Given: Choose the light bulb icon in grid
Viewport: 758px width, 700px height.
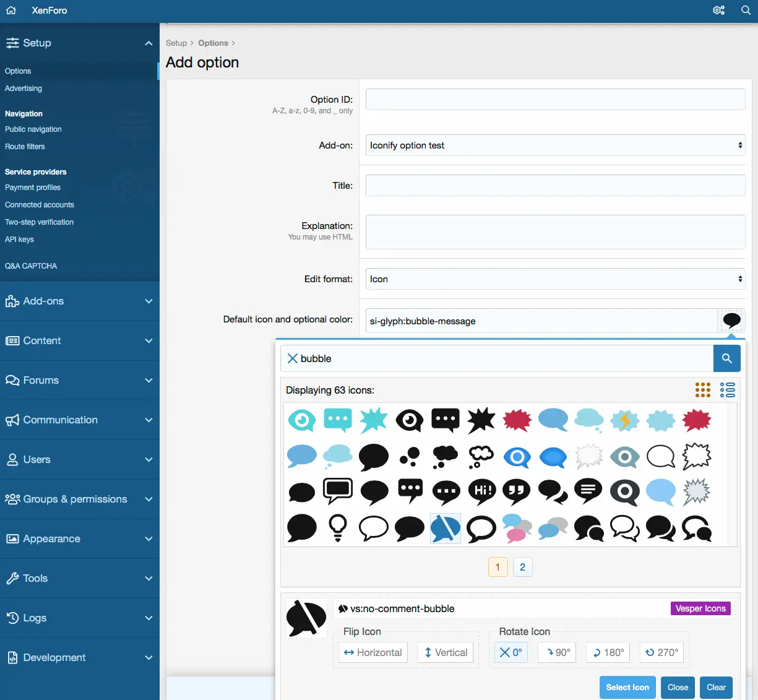Looking at the screenshot, I should (337, 528).
